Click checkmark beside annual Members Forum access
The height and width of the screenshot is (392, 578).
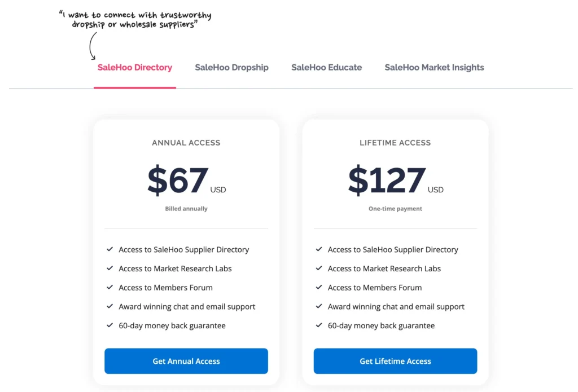[x=110, y=287]
